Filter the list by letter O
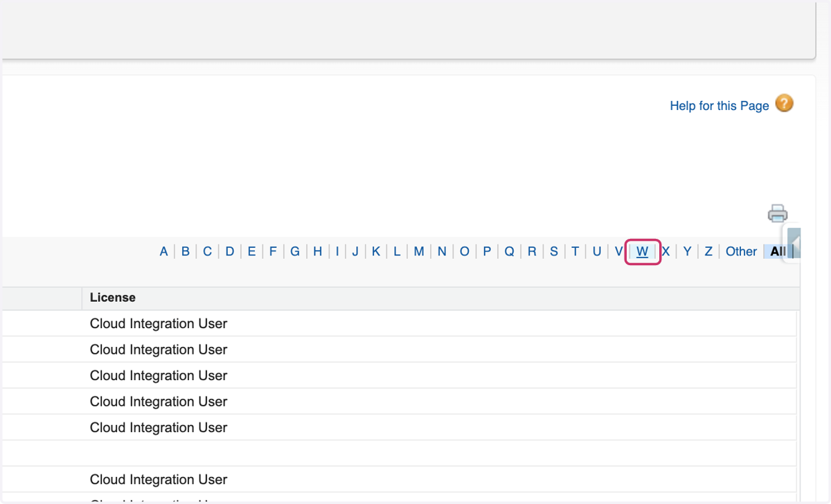This screenshot has height=504, width=831. tap(465, 251)
